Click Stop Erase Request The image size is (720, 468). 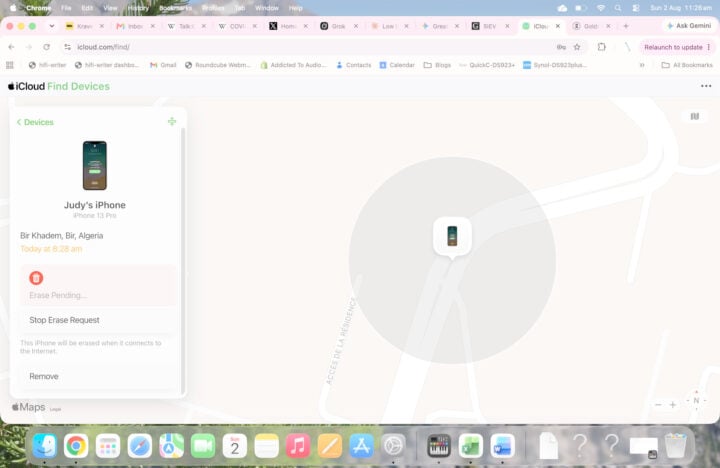(64, 320)
